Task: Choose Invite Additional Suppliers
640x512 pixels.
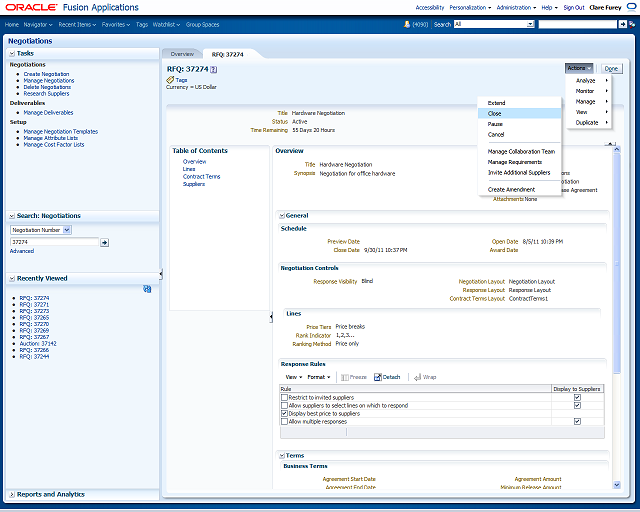Action: [519, 173]
